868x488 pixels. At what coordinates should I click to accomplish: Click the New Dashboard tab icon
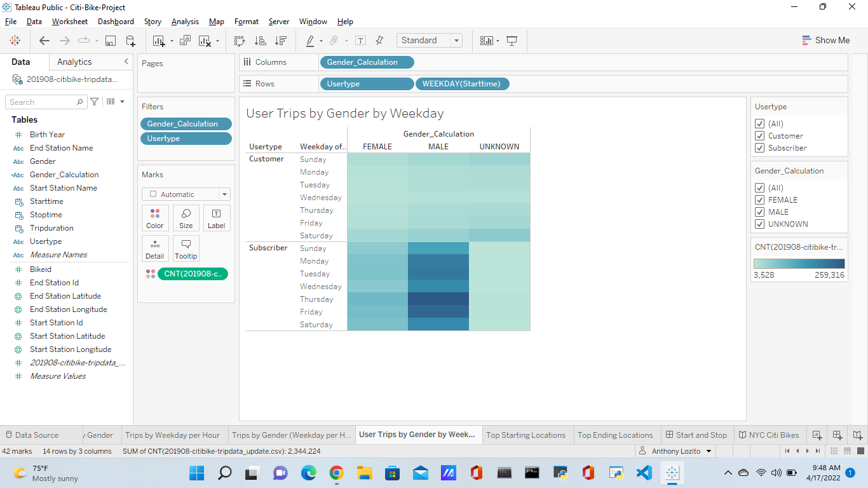click(x=837, y=435)
